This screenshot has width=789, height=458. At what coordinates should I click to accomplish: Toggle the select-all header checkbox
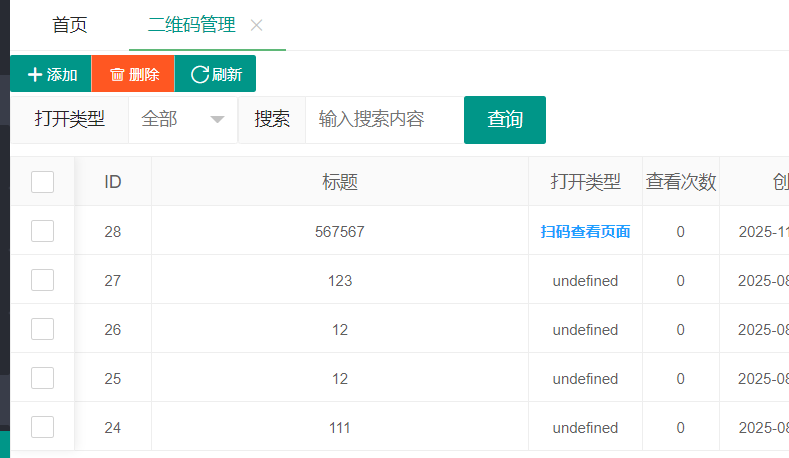click(42, 182)
